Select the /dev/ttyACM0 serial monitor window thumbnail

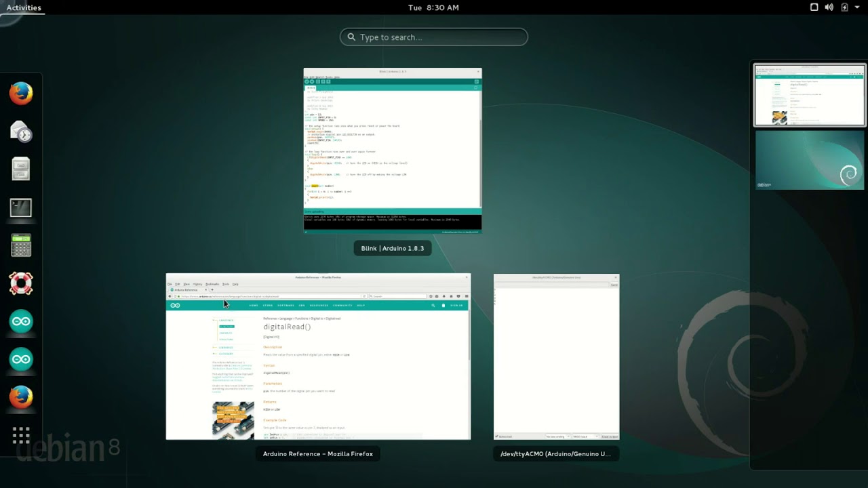556,357
